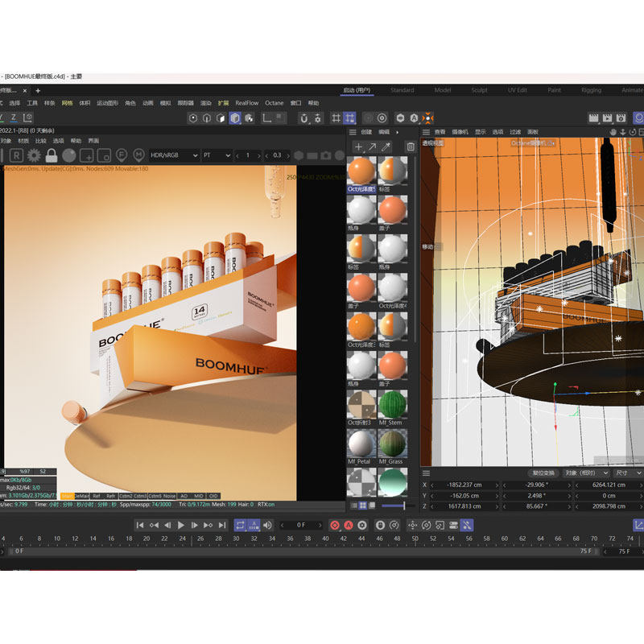Click the Z axis lock icon
The image size is (644, 644).
14,118
